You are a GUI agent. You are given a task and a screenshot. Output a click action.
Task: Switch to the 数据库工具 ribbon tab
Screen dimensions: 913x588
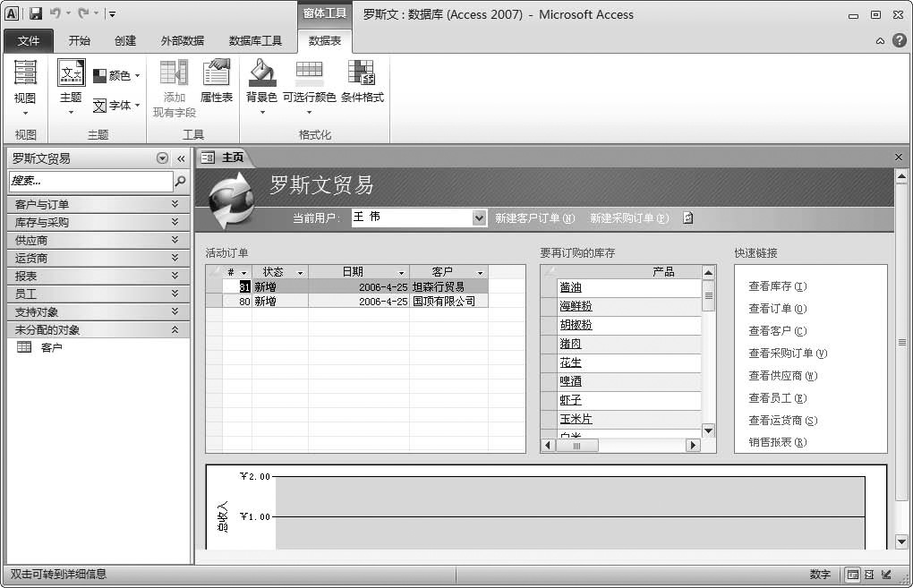tap(255, 41)
